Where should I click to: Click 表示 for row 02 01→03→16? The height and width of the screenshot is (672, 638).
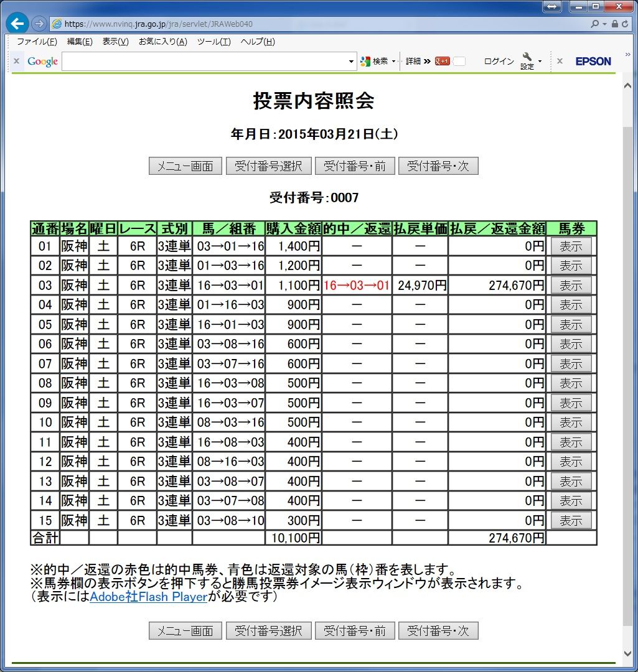571,266
